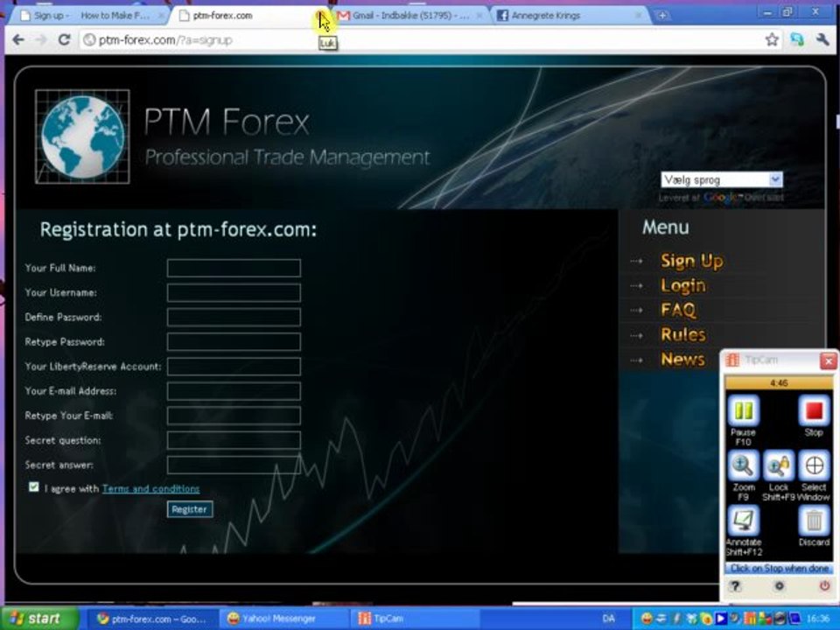Open Login from the Menu
The width and height of the screenshot is (840, 630).
pyautogui.click(x=683, y=285)
